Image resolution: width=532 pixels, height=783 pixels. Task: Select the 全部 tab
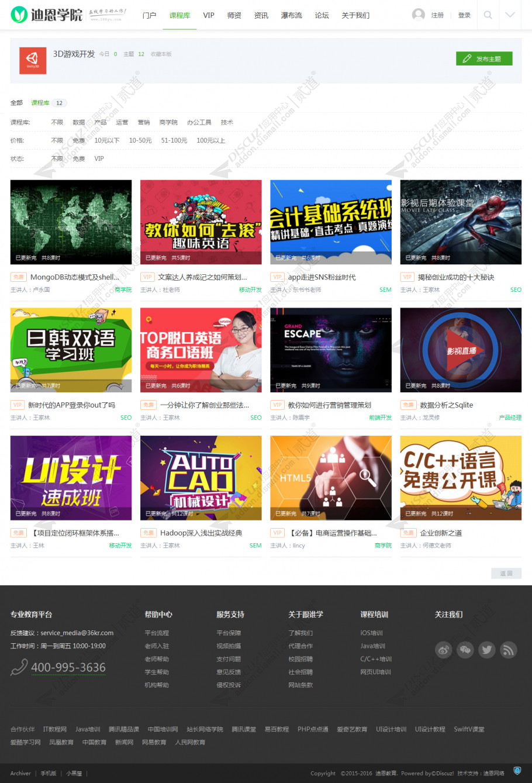[16, 103]
